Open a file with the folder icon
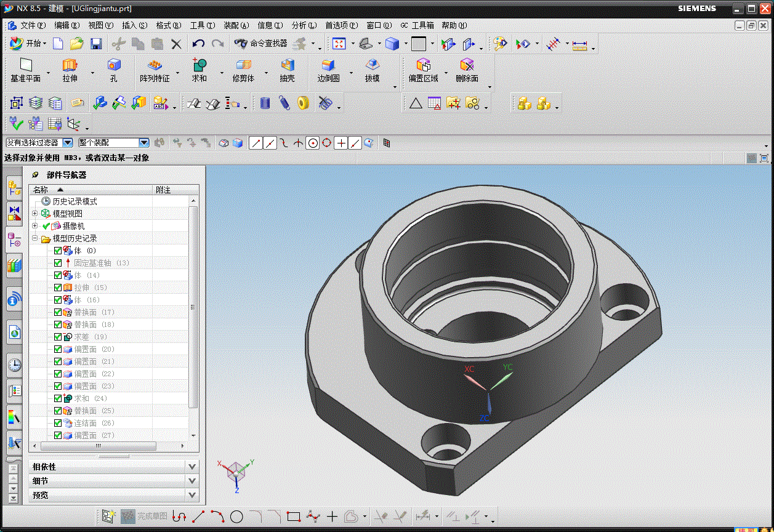The width and height of the screenshot is (774, 532). coord(76,44)
